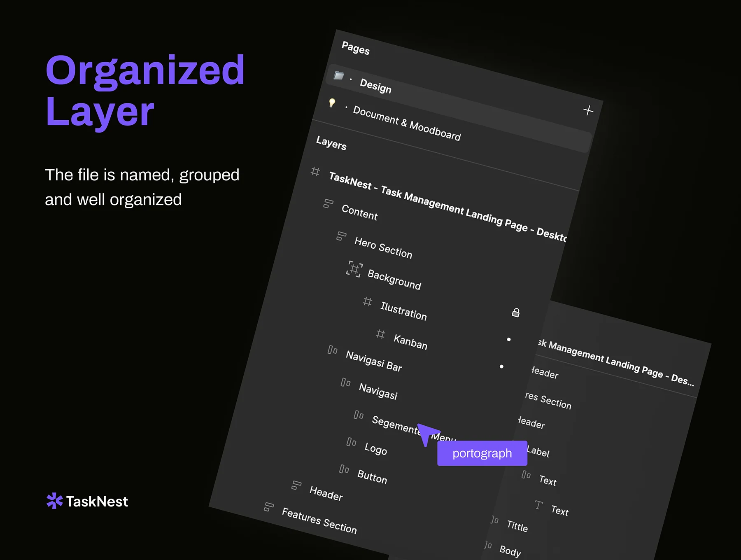This screenshot has height=560, width=741.
Task: Unlock the Ilustration layer via lock icon
Action: click(515, 313)
